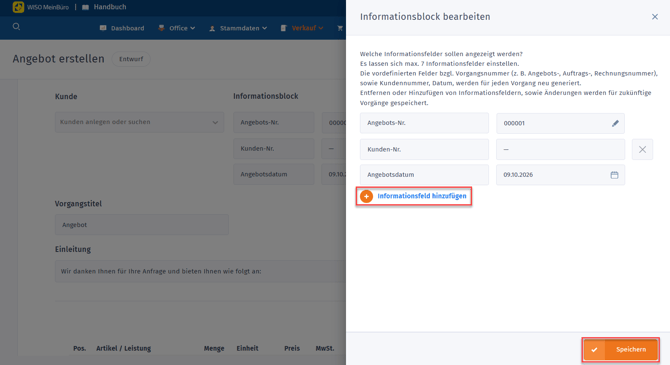Viewport: 670px width, 365px height.
Task: Click the MwSt. column header
Action: pyautogui.click(x=325, y=348)
